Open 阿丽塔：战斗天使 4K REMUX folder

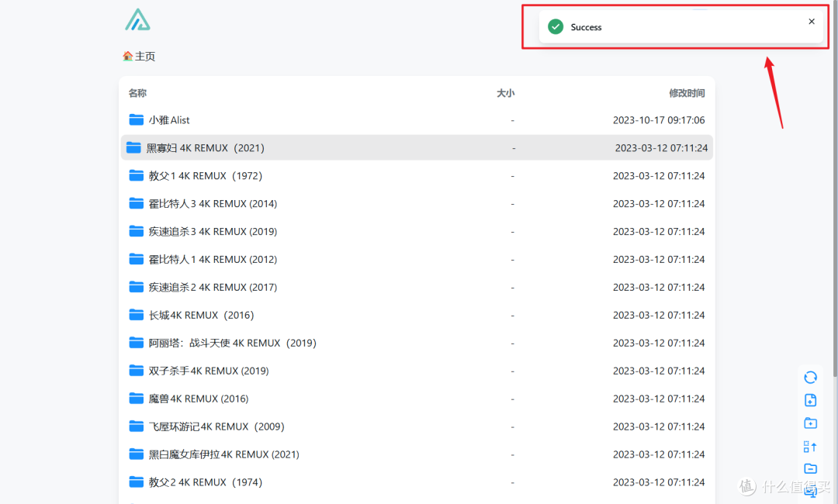(x=232, y=343)
